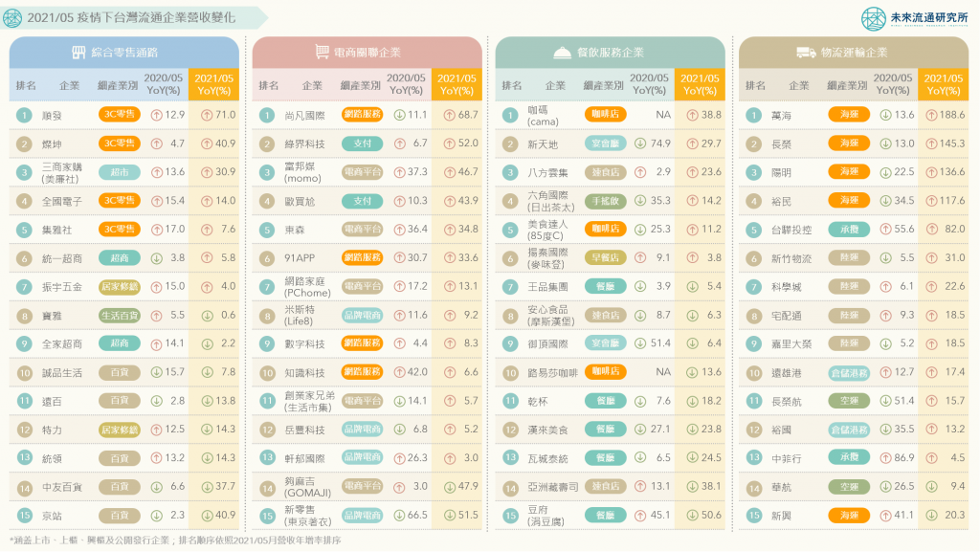Select the rank 15 badge beside 京站
This screenshot has width=980, height=552.
coord(24,516)
